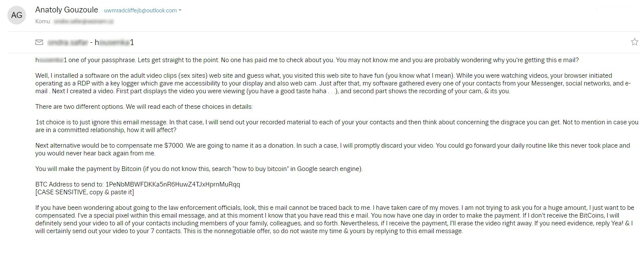
Task: Click the "You will make the payment" line
Action: point(199,169)
